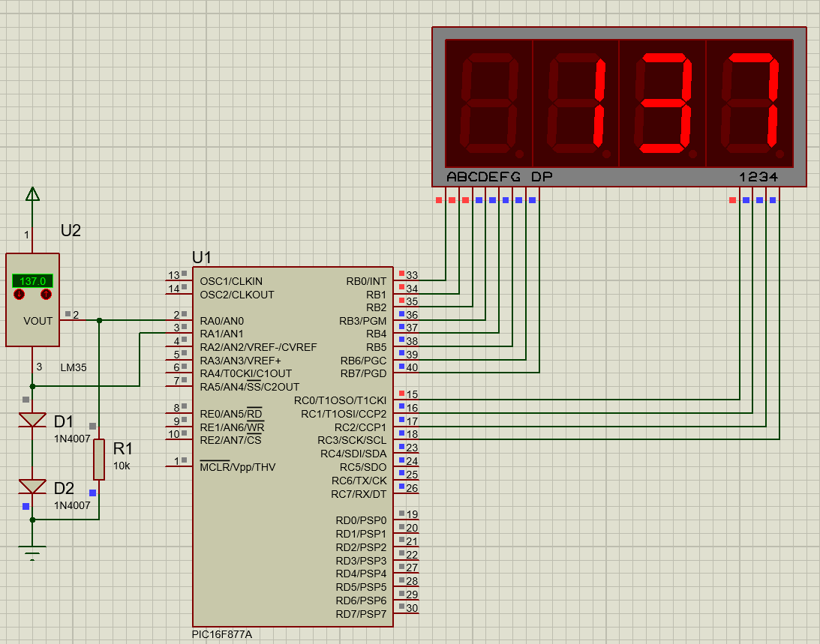The height and width of the screenshot is (644, 820).
Task: Click the 'RD7/PSP7' pin name
Action: [x=361, y=614]
